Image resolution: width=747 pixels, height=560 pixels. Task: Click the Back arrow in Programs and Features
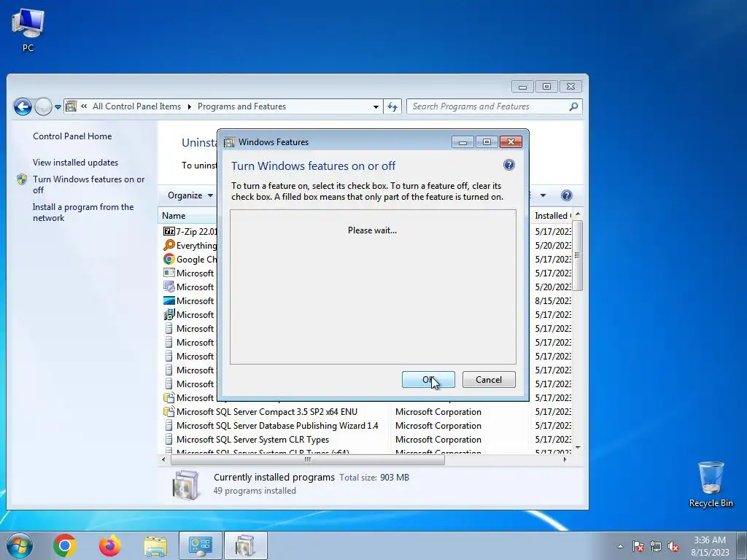(23, 106)
